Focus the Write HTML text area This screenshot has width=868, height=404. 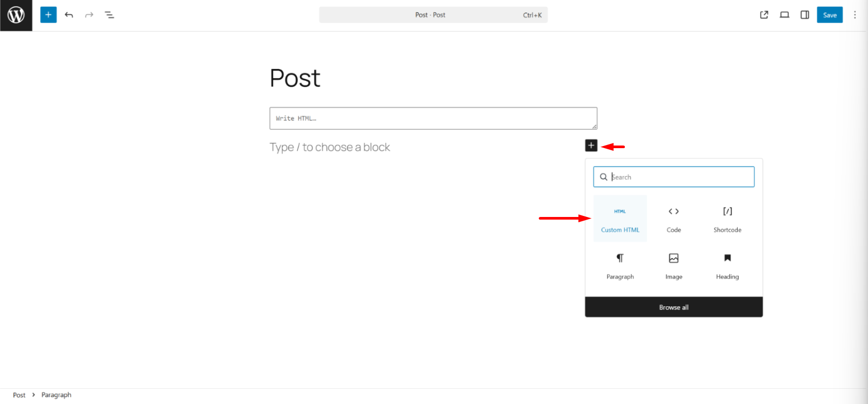[433, 118]
